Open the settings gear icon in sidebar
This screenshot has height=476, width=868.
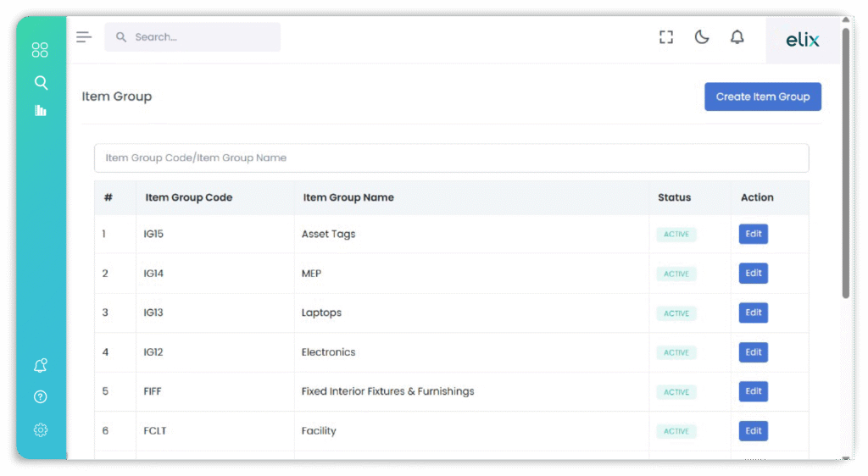(x=40, y=429)
